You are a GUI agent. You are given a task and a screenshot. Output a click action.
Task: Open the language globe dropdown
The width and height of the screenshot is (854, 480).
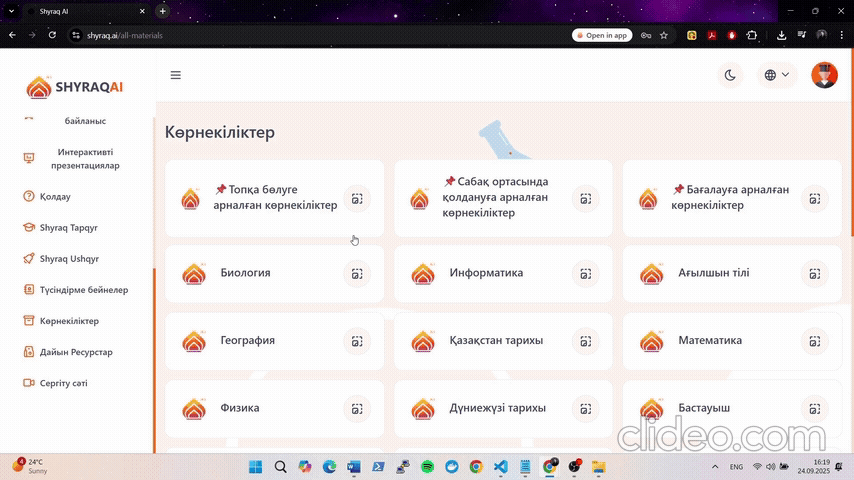(x=776, y=75)
